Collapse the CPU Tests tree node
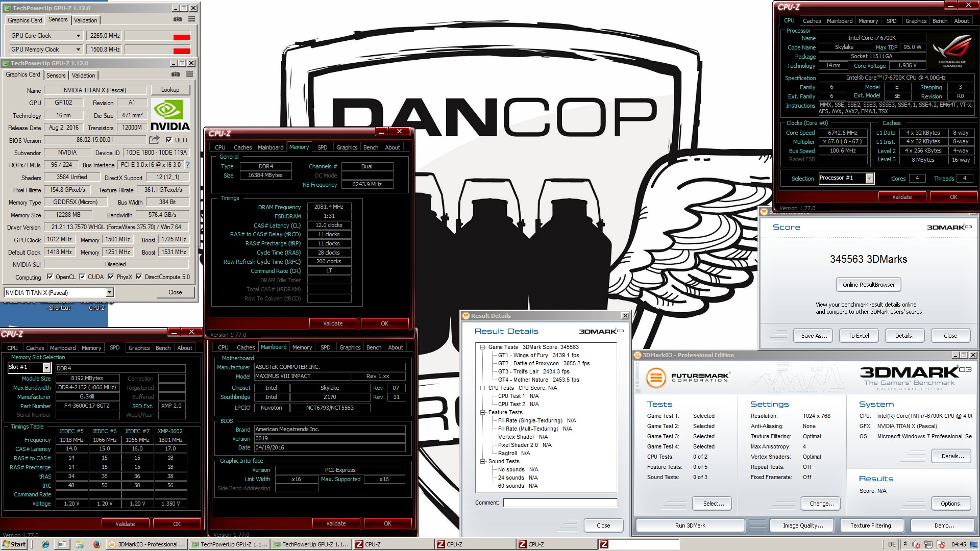980x551 pixels. (x=482, y=388)
